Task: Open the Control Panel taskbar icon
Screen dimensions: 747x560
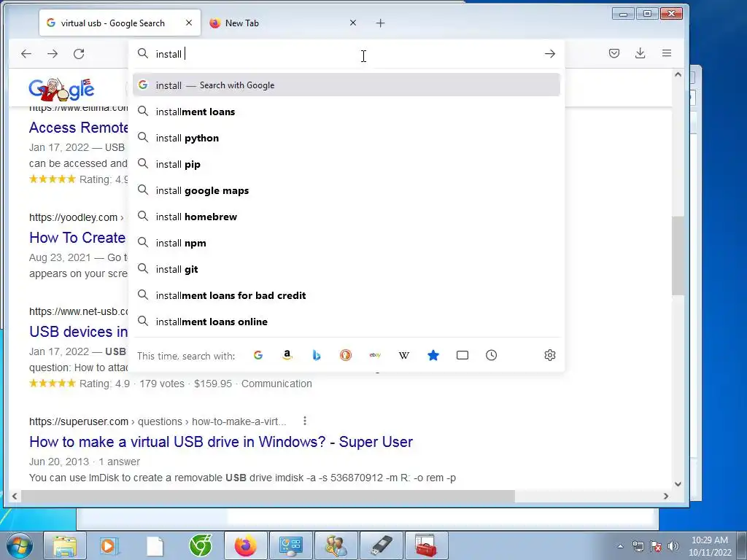Action: coord(290,545)
